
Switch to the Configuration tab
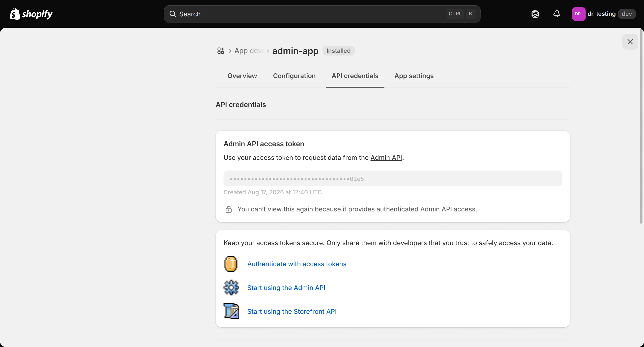(294, 76)
